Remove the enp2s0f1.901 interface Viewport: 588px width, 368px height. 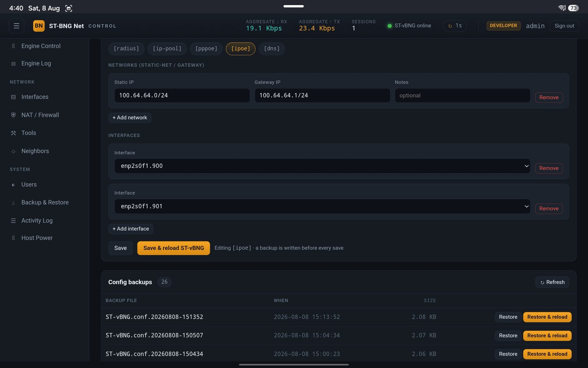click(549, 209)
